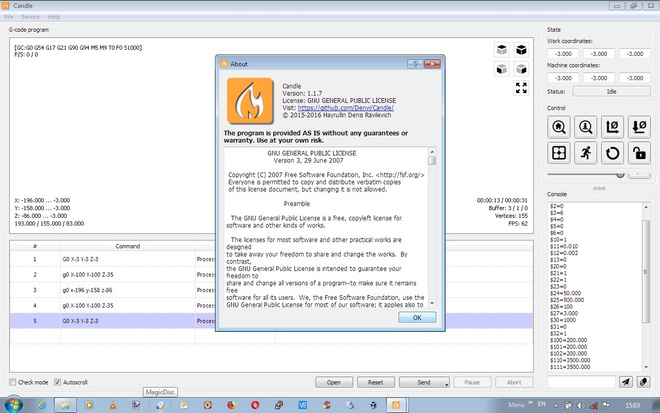Click the license scrollbar down arrow
Viewport: 660px width, 413px height.
coord(432,303)
